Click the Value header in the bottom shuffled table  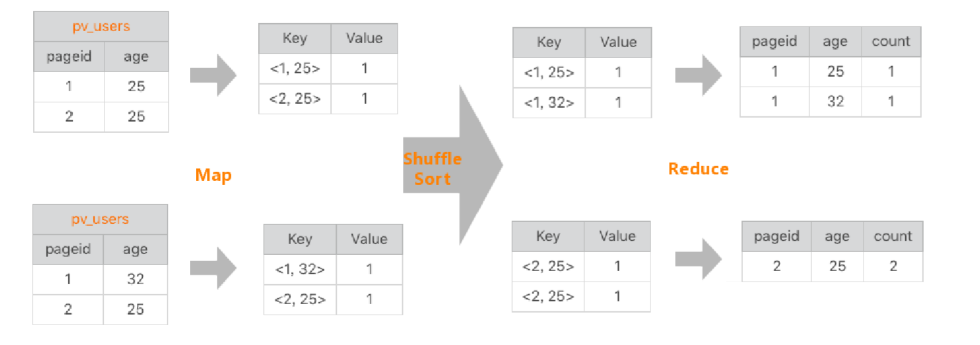[x=617, y=236]
